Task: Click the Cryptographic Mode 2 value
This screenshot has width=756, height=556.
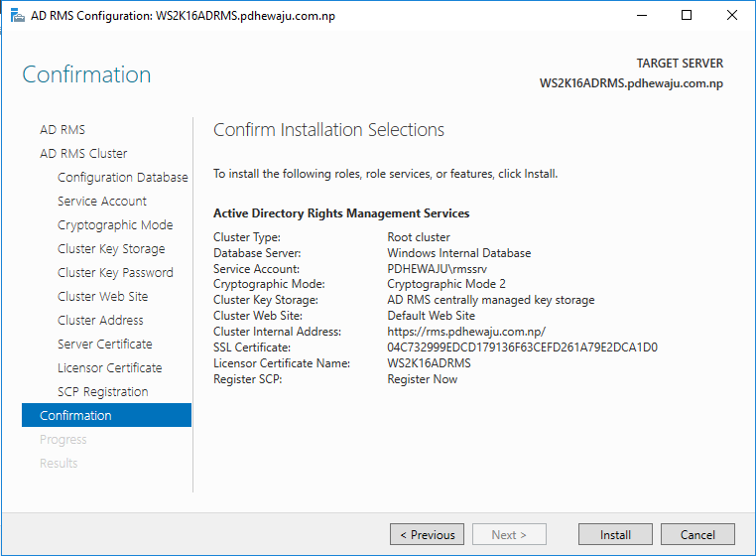Action: click(446, 284)
